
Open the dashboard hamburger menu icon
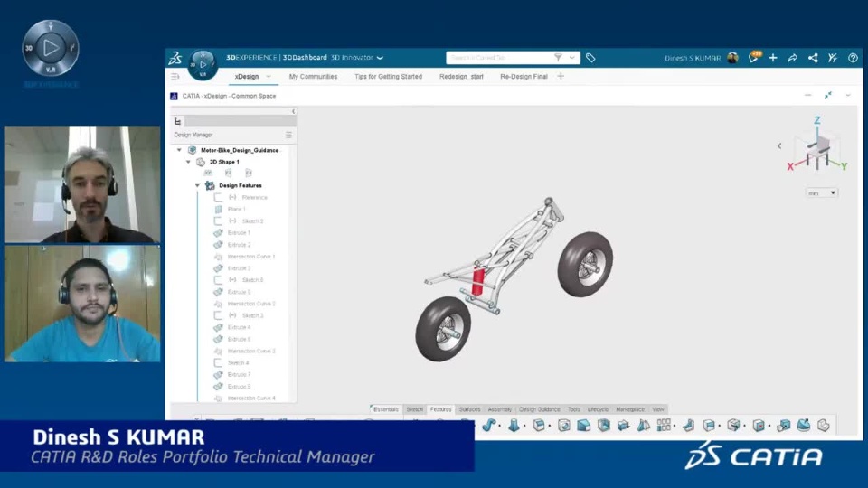pyautogui.click(x=175, y=76)
